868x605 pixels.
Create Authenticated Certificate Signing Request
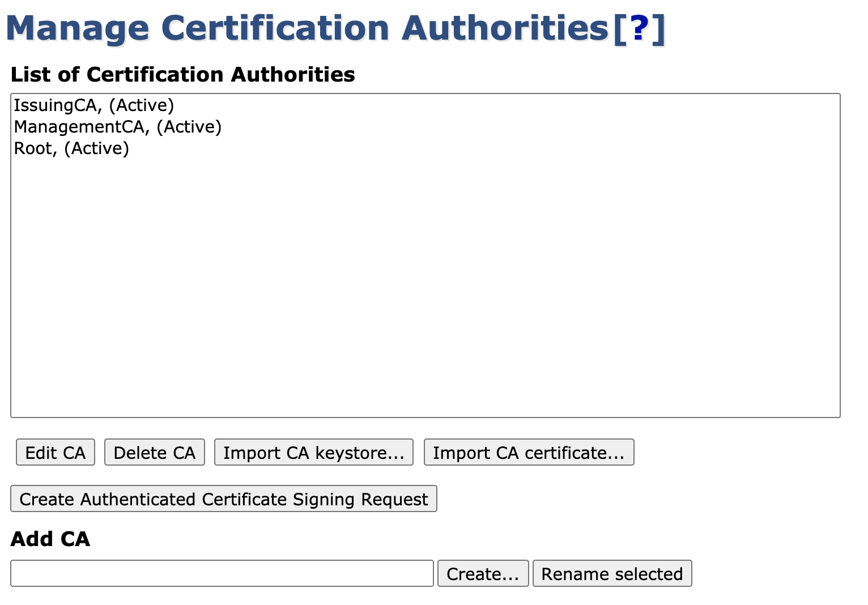[x=224, y=499]
